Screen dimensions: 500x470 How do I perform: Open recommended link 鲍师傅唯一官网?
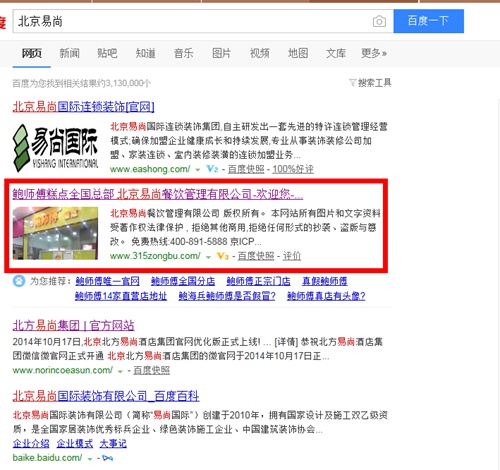click(107, 281)
